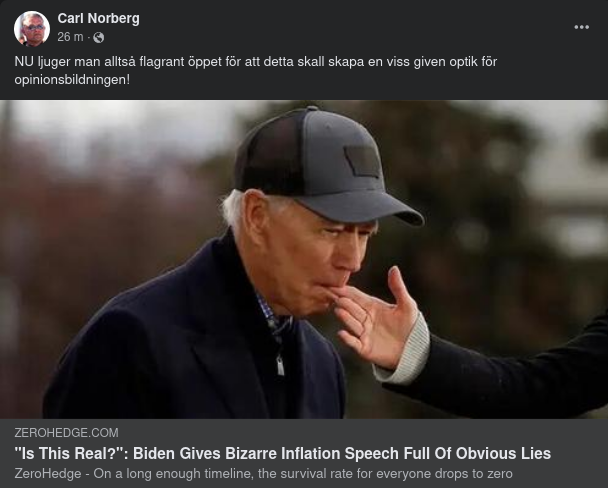Open the "Is This Real?" Biden article headline
608x488 pixels.
[283, 453]
